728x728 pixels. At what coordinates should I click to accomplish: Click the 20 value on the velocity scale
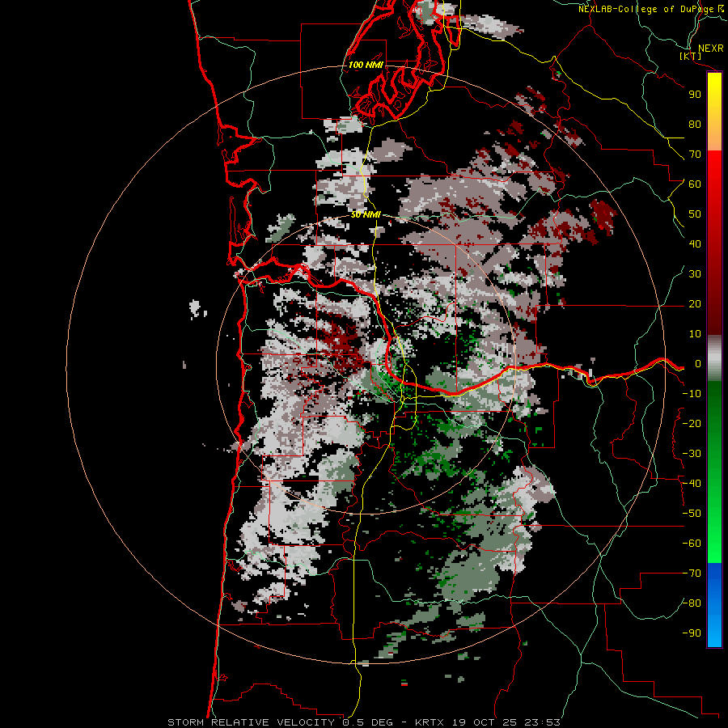tap(695, 304)
